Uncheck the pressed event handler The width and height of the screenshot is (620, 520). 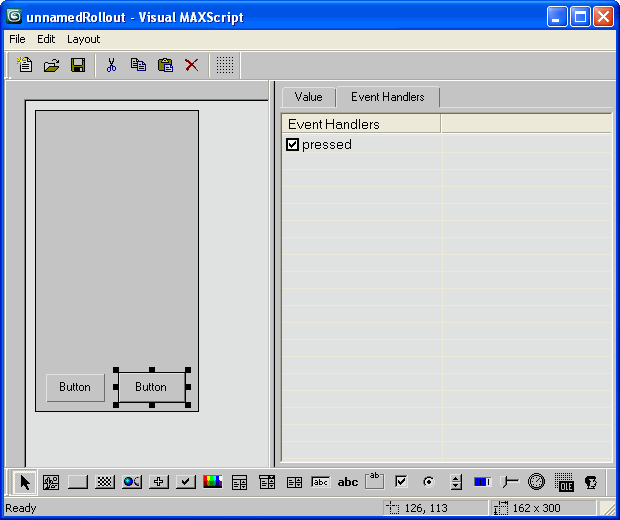point(293,145)
